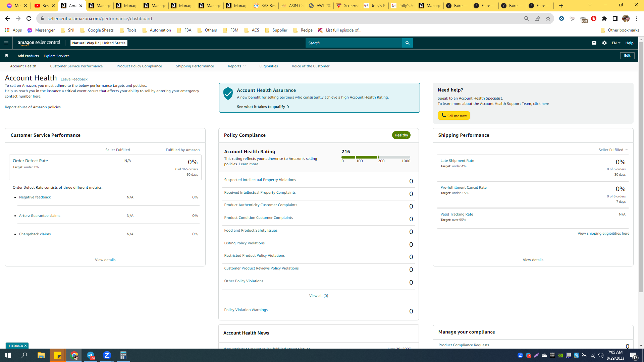644x362 pixels.
Task: Open the Chrome profile avatar
Action: [x=626, y=18]
